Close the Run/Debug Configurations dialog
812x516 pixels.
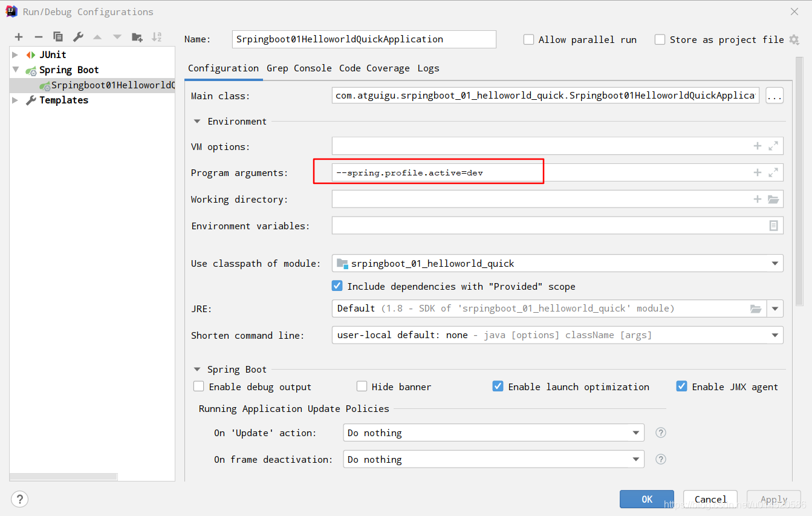(x=794, y=11)
